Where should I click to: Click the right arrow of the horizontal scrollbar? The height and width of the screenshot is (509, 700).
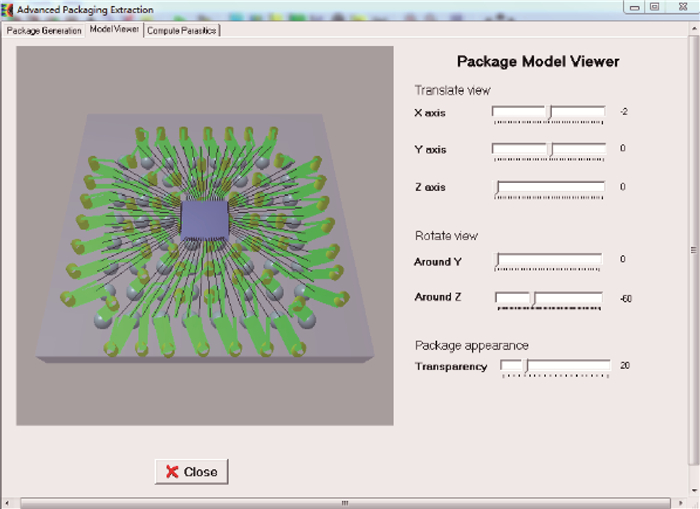click(x=683, y=502)
